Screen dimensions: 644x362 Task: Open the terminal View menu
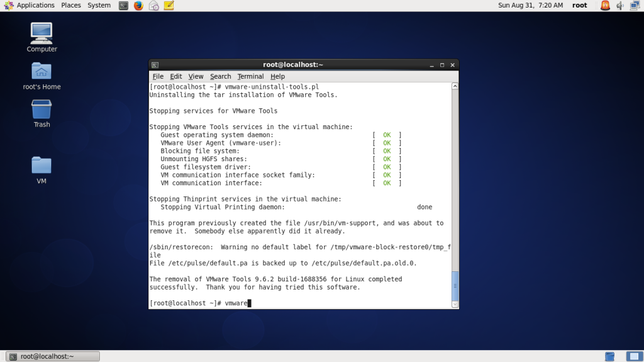tap(196, 77)
